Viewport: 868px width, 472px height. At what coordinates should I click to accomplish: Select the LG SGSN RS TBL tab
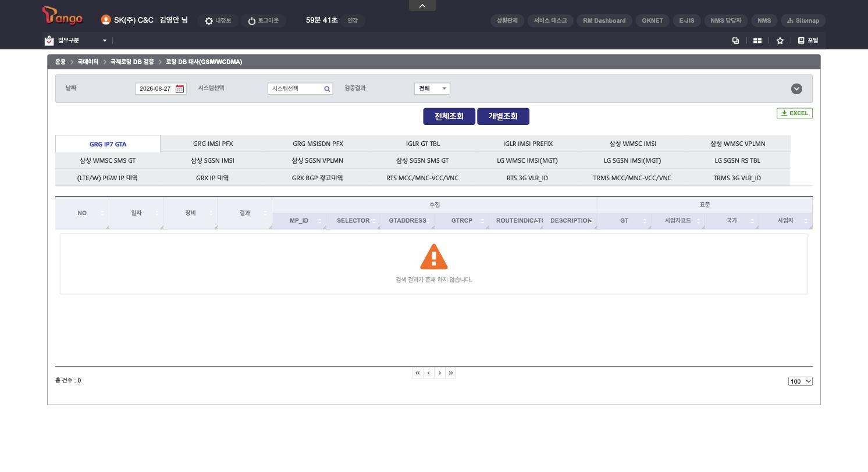(738, 160)
